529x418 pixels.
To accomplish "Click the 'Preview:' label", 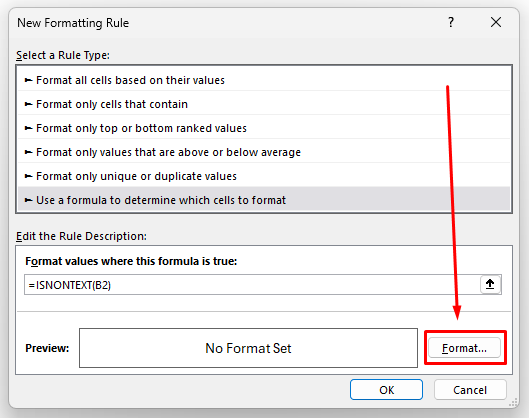I will (x=47, y=348).
